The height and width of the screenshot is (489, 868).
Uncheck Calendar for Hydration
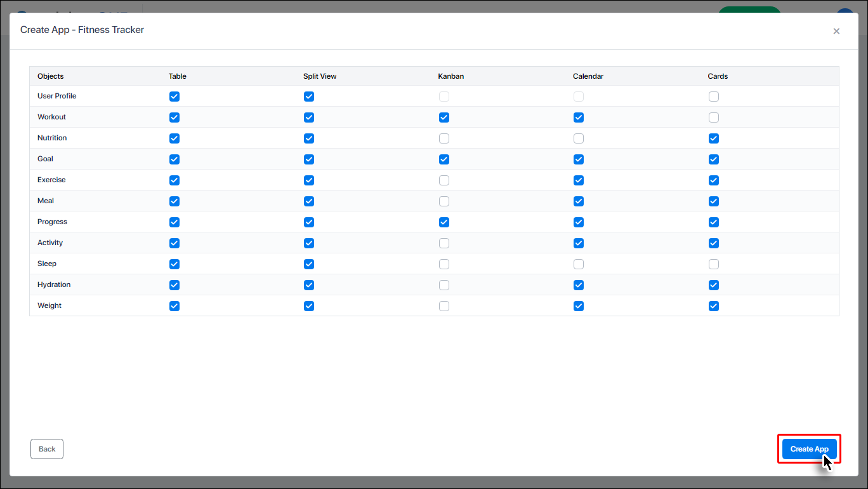[x=579, y=285]
